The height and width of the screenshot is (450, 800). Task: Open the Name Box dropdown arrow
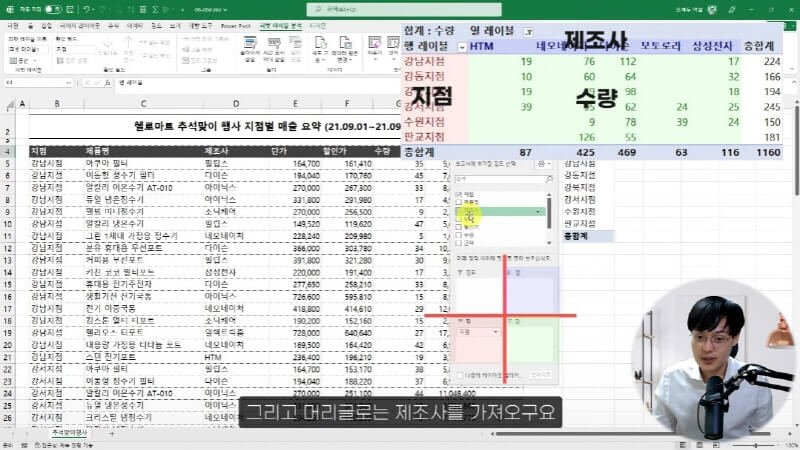(68, 82)
